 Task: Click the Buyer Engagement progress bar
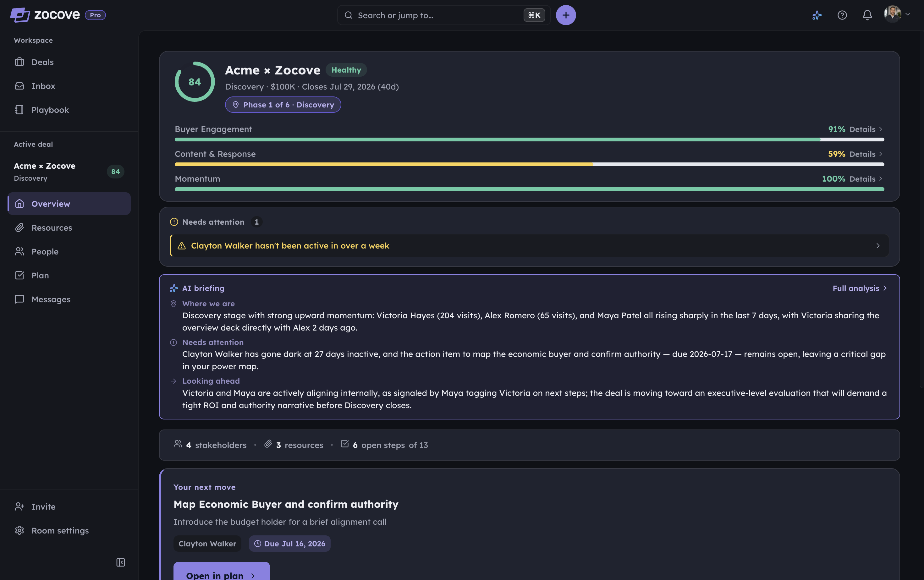tap(529, 140)
